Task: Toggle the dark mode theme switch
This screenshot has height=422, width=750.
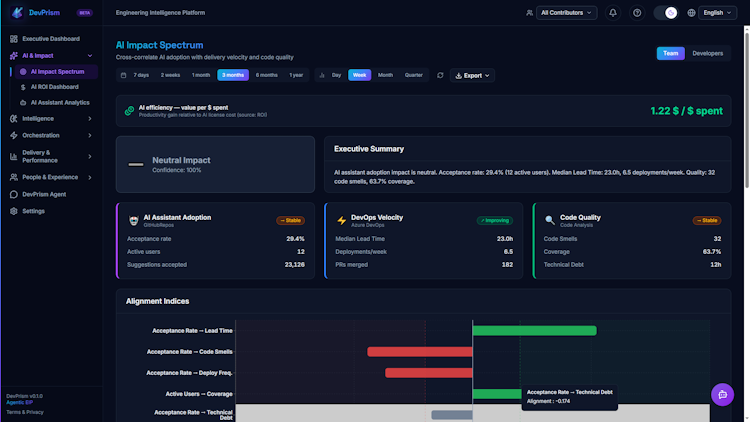Action: pyautogui.click(x=666, y=13)
